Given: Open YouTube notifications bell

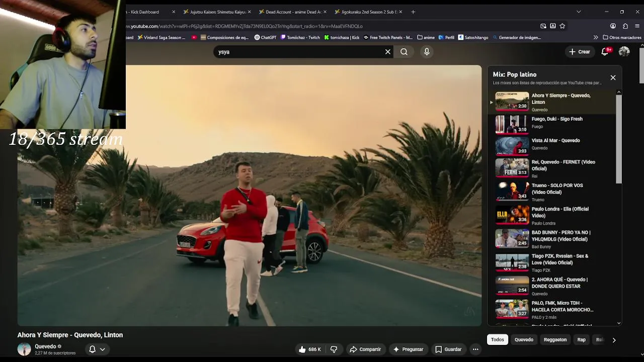Looking at the screenshot, I should [x=605, y=51].
